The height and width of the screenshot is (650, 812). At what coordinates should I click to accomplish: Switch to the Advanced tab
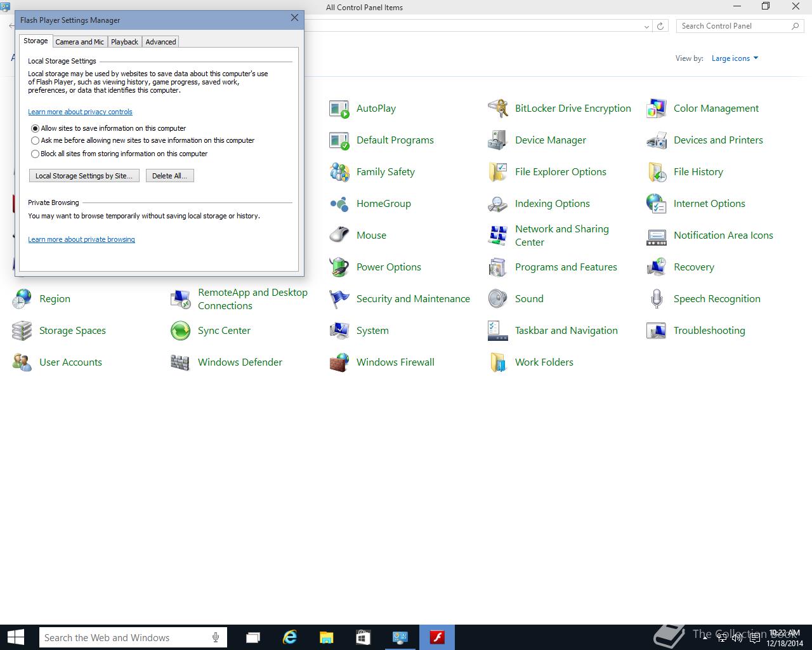tap(160, 42)
